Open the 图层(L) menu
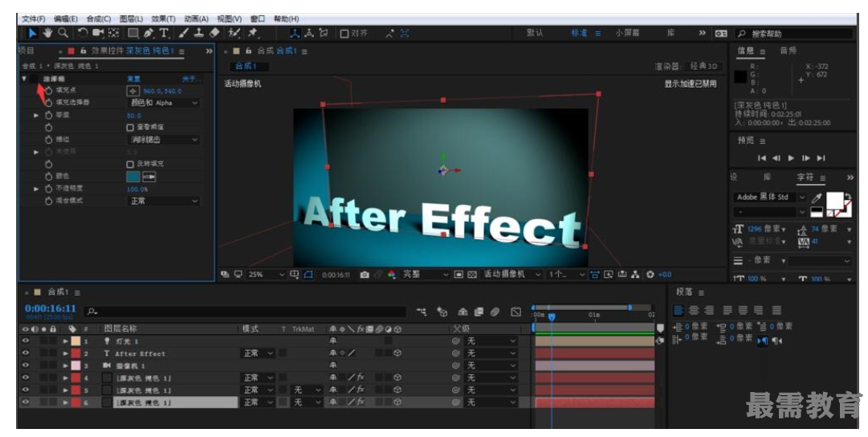Image resolution: width=868 pixels, height=437 pixels. 131,18
